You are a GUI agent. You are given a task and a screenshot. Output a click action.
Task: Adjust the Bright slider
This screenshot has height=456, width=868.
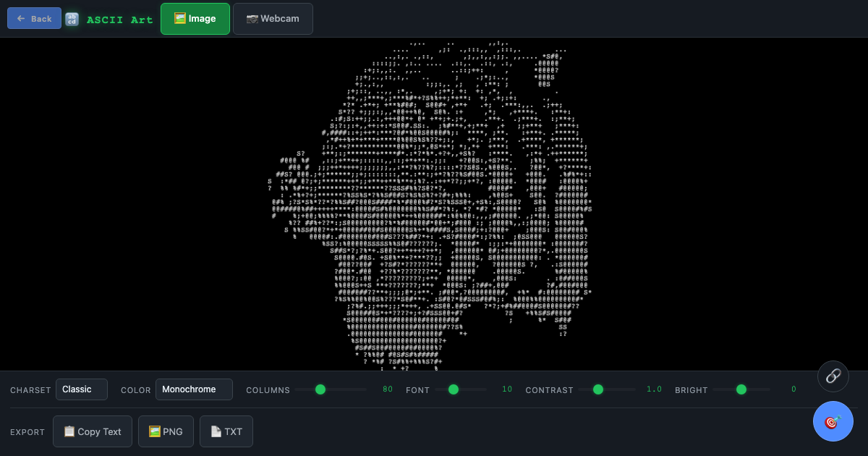(x=741, y=389)
